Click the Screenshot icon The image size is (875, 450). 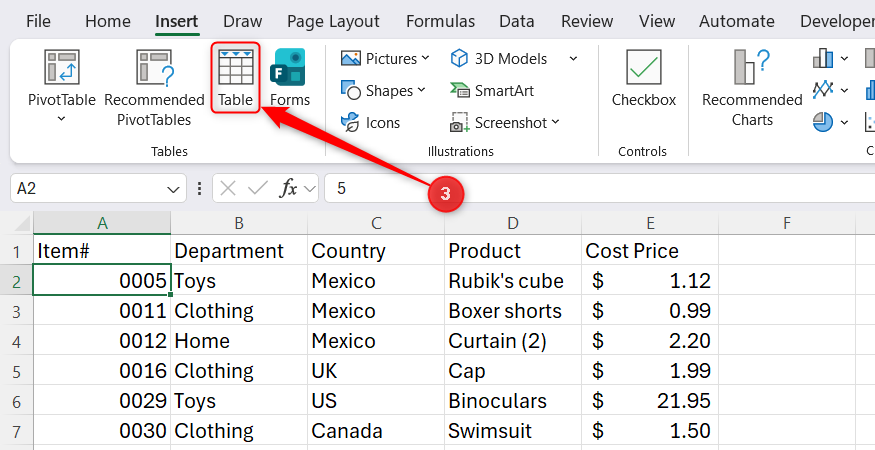(459, 122)
